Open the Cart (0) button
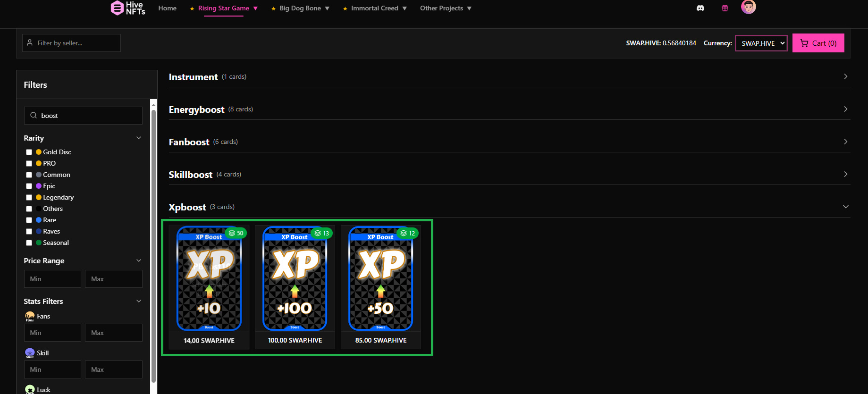868x394 pixels. click(818, 43)
